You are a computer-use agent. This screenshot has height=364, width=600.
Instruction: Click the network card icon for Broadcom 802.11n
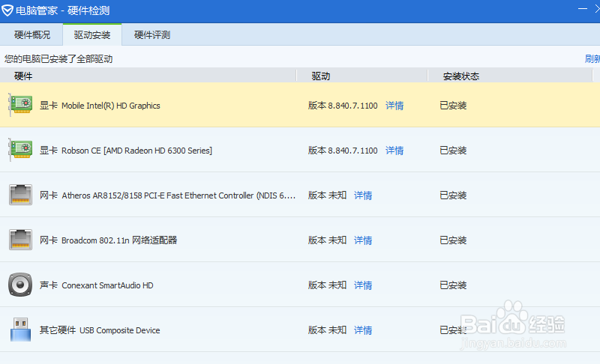tap(21, 240)
